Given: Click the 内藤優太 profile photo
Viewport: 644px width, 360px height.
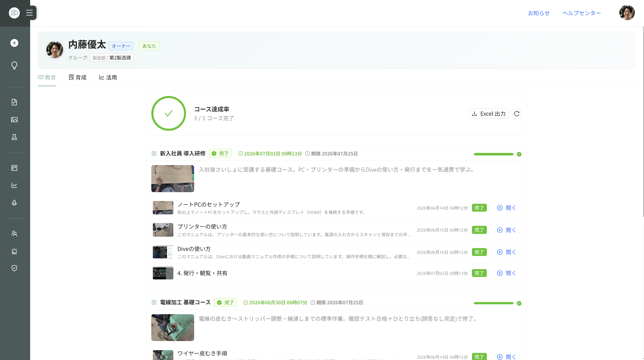Looking at the screenshot, I should tap(54, 50).
